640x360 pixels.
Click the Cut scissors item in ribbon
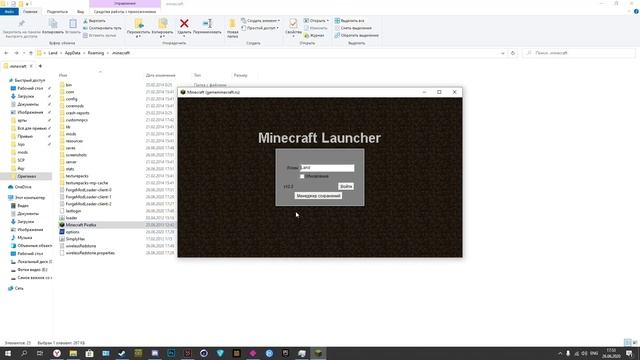tap(94, 21)
